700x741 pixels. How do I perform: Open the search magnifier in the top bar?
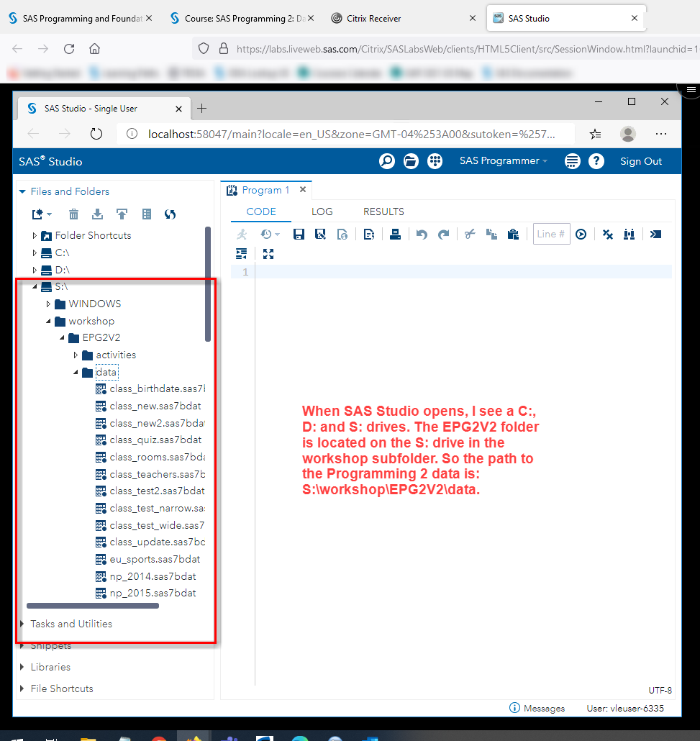386,161
